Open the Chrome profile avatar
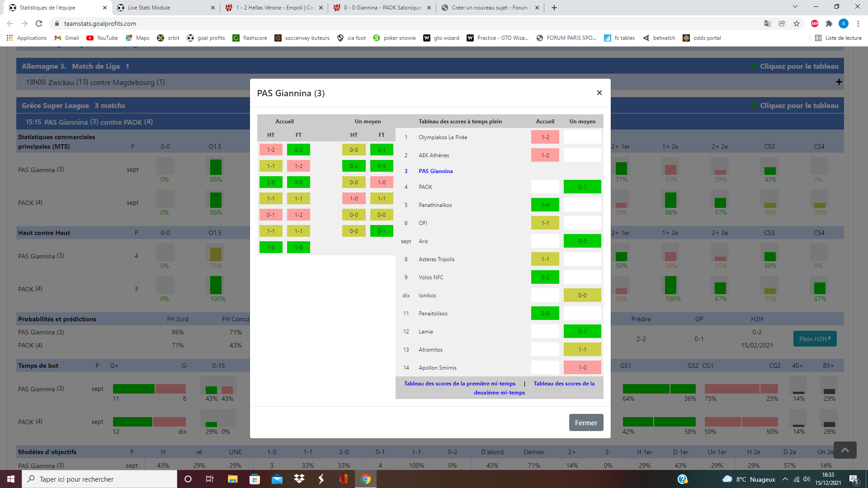This screenshot has width=868, height=488. point(843,23)
